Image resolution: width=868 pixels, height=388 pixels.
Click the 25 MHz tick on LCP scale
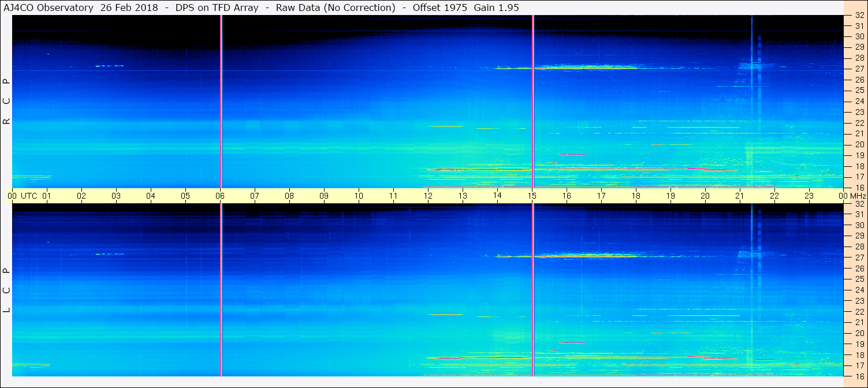coord(859,279)
